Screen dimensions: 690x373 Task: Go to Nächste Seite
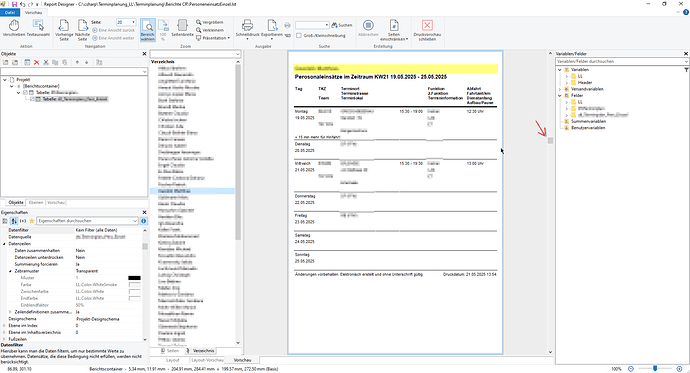(x=82, y=30)
